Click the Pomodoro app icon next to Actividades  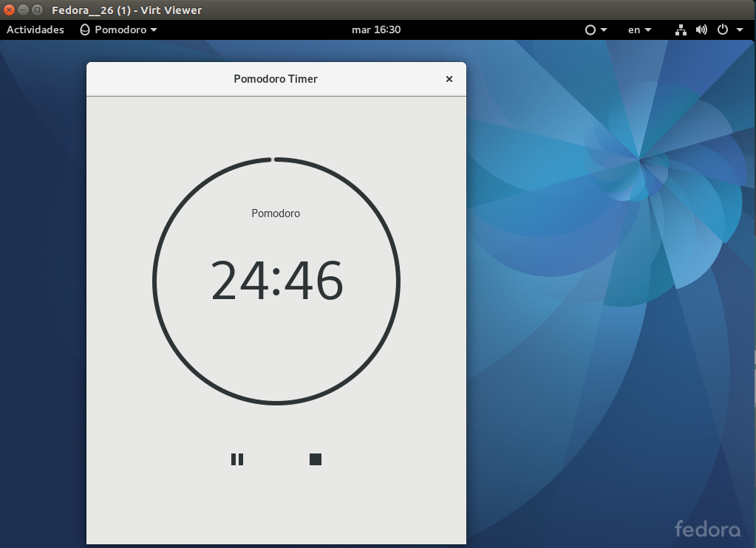85,30
